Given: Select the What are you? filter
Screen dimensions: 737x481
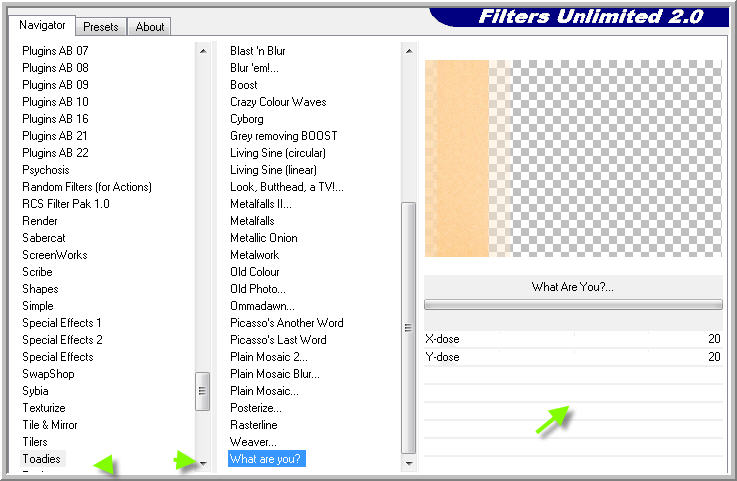Looking at the screenshot, I should [267, 458].
